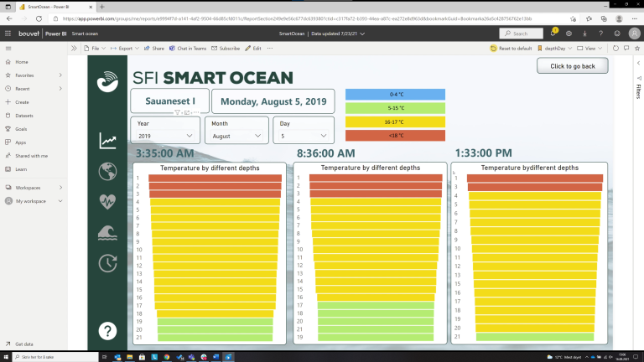Click the Windows Start button
644x362 pixels.
click(6, 357)
